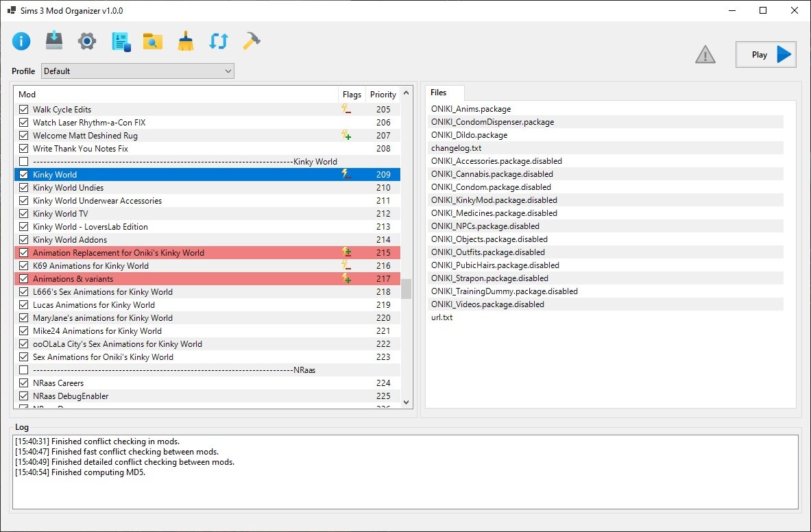Sort by Flags column header
The height and width of the screenshot is (532, 811).
coord(352,94)
